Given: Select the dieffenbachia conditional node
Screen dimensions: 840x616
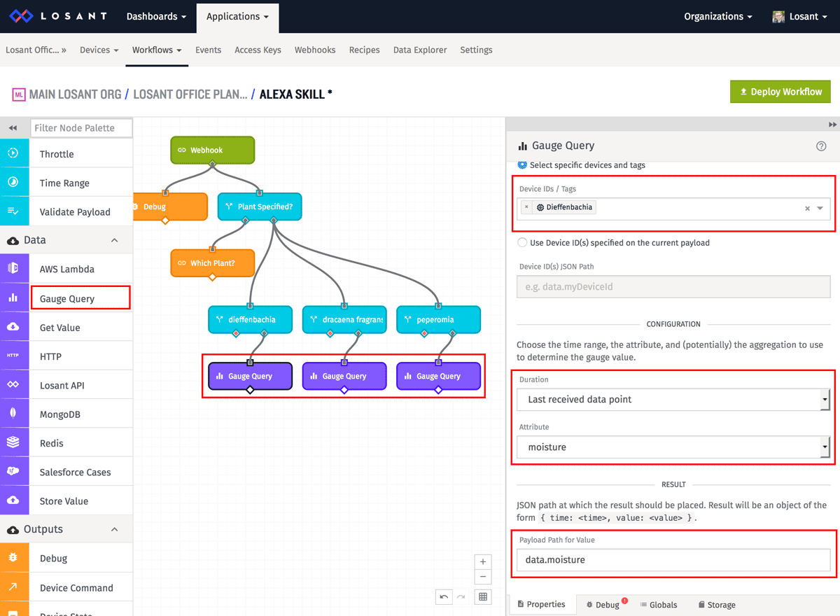Looking at the screenshot, I should coord(250,319).
